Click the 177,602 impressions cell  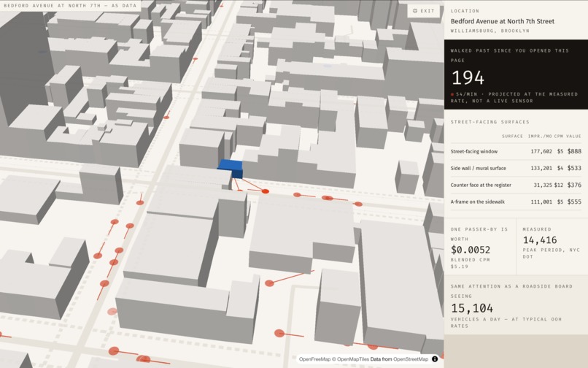[x=541, y=151]
